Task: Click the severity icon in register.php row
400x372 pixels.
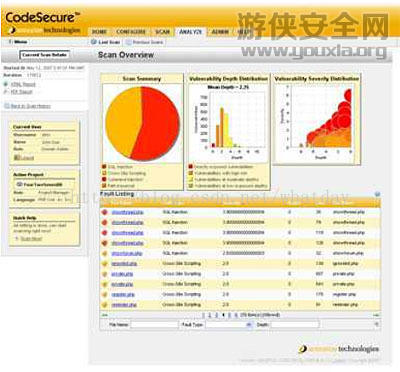Action: pyautogui.click(x=105, y=295)
